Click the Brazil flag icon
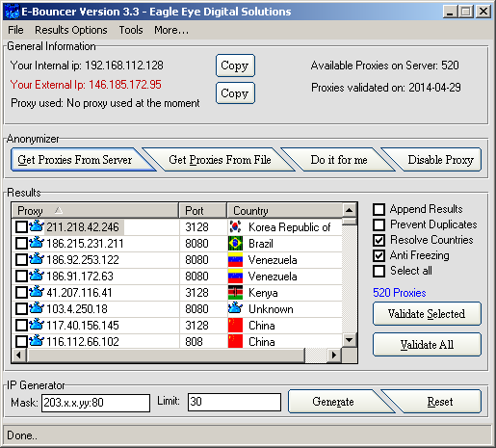 [x=235, y=244]
